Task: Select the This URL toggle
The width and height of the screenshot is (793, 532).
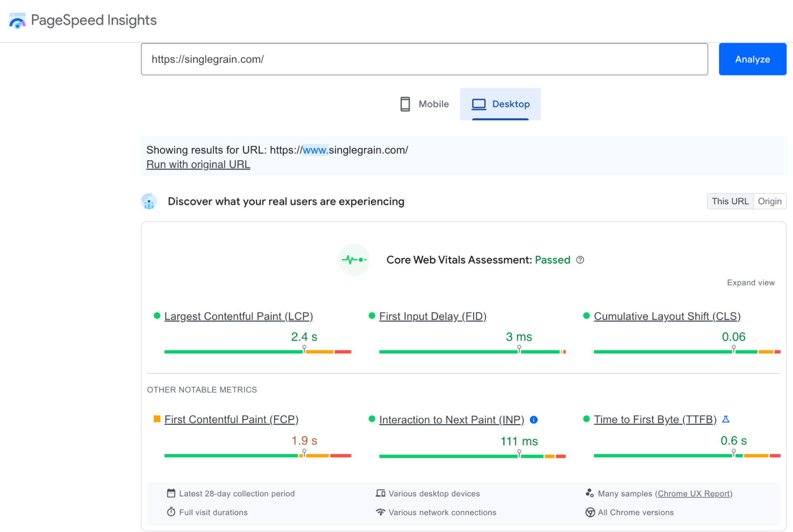Action: pyautogui.click(x=730, y=201)
